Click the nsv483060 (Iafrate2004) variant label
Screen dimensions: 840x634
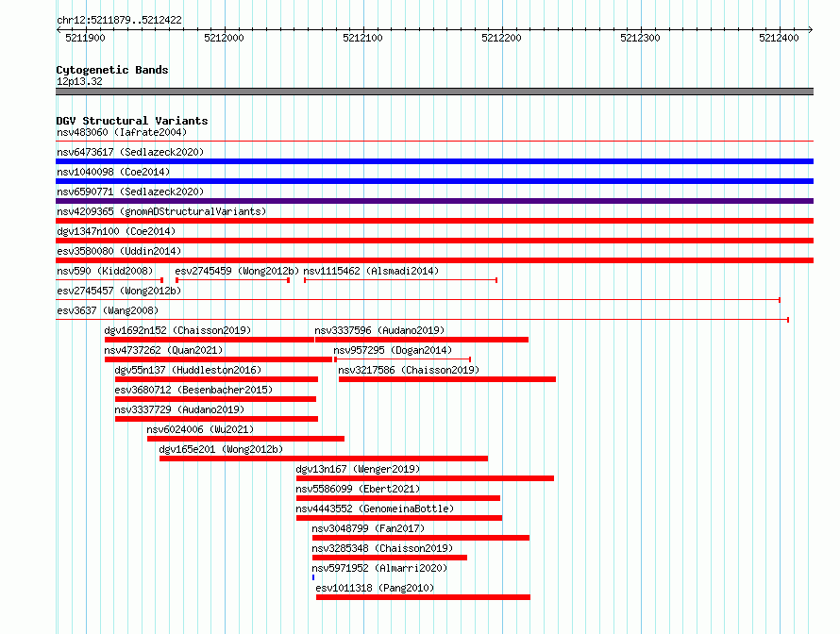click(x=122, y=132)
